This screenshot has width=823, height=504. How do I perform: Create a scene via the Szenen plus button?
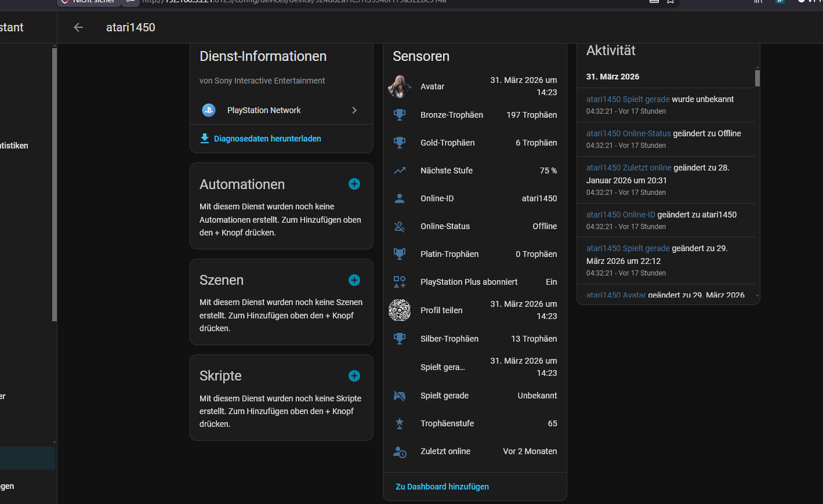click(x=354, y=280)
